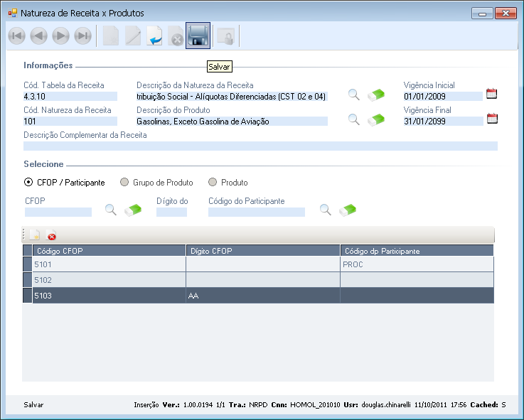Image resolution: width=524 pixels, height=420 pixels.
Task: Select the Produto radio button
Action: 213,183
